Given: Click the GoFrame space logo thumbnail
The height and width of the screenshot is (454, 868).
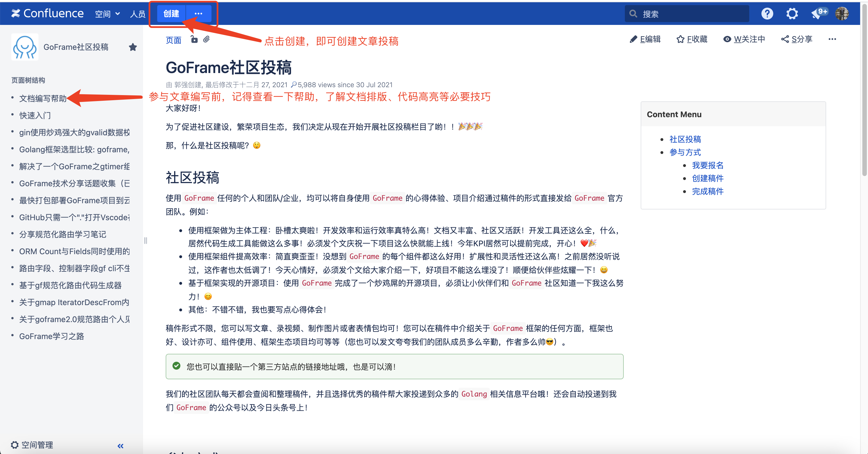Looking at the screenshot, I should coord(25,47).
